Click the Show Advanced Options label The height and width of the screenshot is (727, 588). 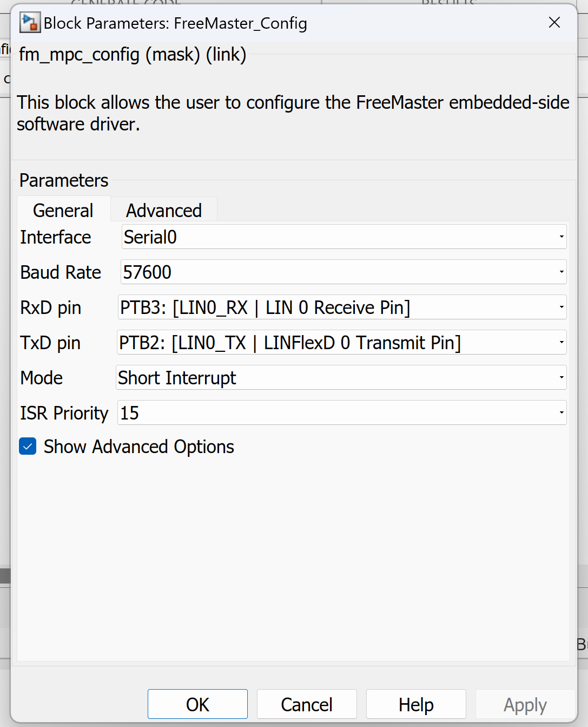pyautogui.click(x=139, y=447)
